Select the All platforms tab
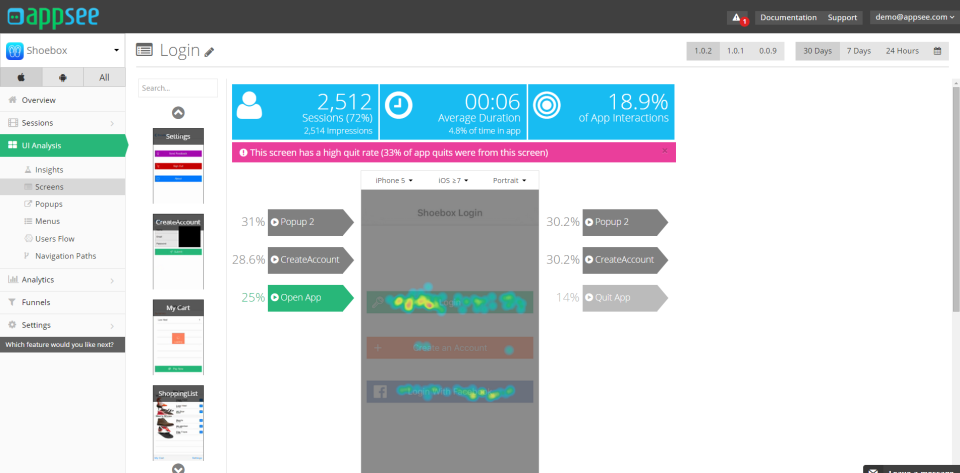Screen dimensions: 960x473 (x=104, y=77)
